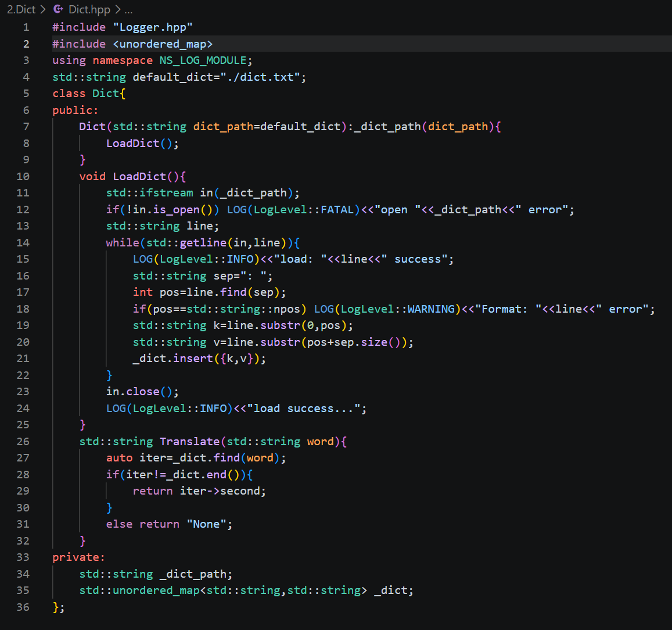
Task: Click std::ifstream on line 11
Action: (x=150, y=193)
